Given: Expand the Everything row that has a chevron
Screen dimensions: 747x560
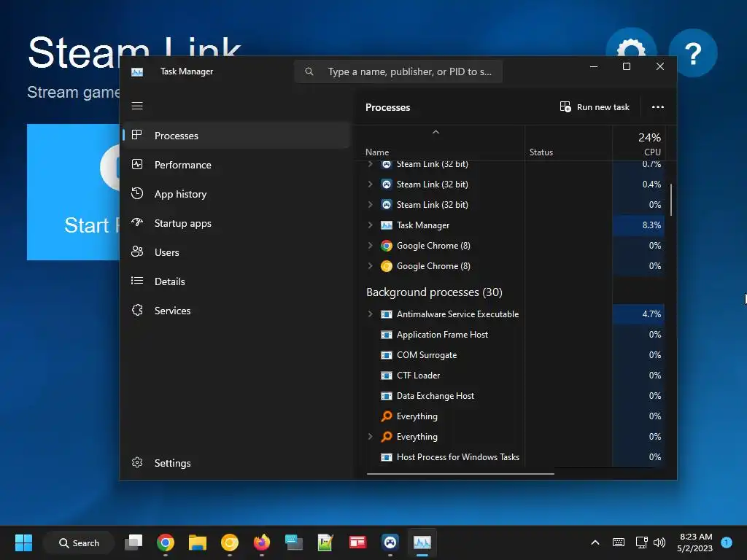Looking at the screenshot, I should 370,436.
